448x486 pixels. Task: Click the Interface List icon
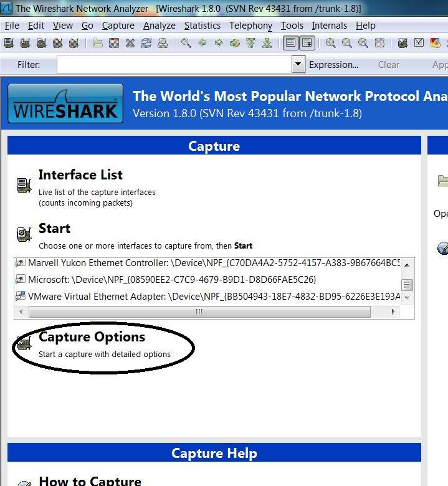click(24, 185)
